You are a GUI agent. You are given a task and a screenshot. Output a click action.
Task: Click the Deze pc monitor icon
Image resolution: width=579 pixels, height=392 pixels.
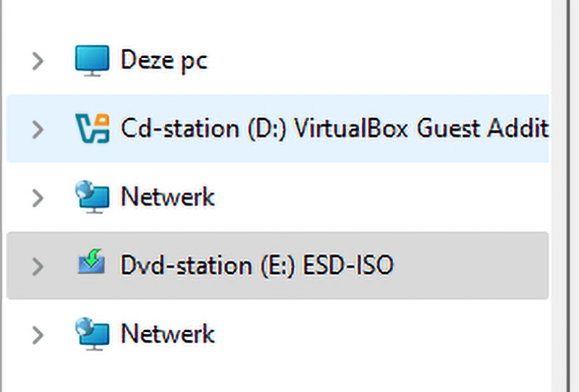click(92, 60)
